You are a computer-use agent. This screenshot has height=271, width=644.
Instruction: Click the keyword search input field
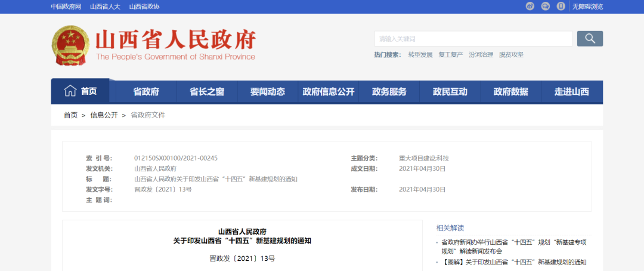(473, 39)
